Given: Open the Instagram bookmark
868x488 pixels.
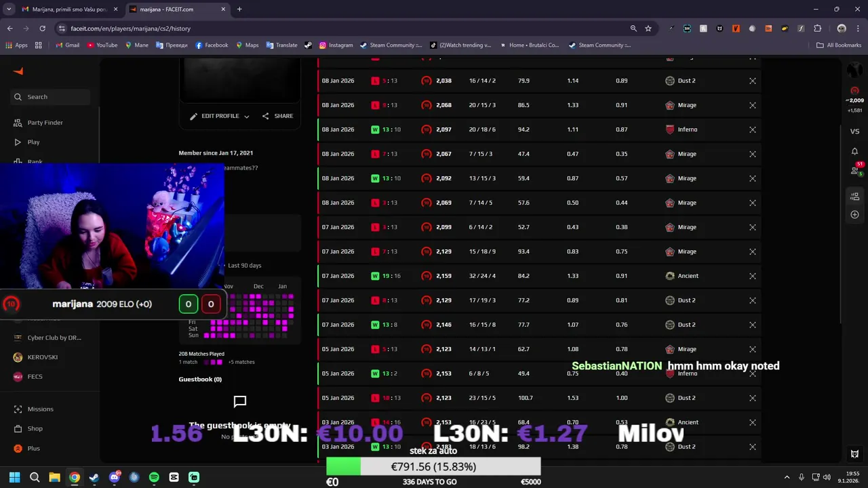Looking at the screenshot, I should pyautogui.click(x=336, y=45).
